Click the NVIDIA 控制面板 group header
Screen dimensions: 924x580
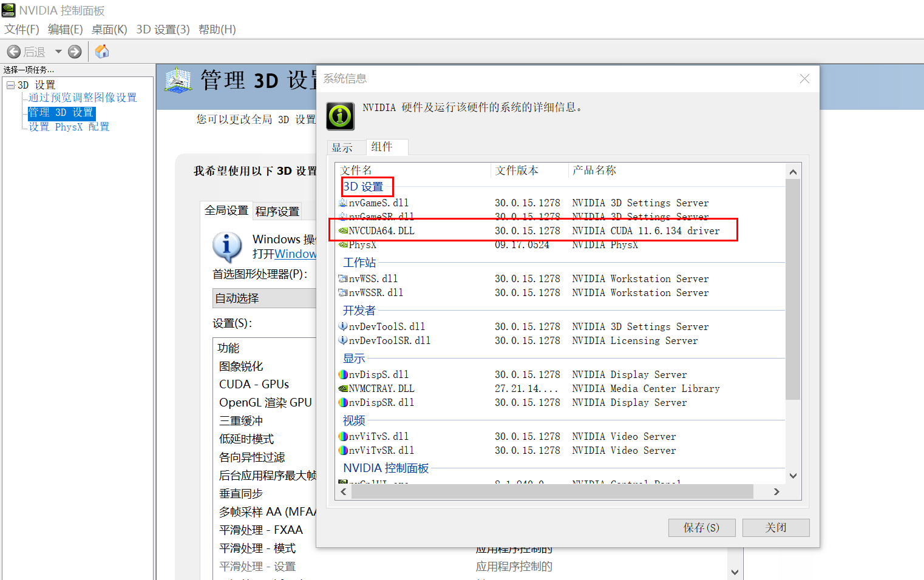(x=386, y=468)
